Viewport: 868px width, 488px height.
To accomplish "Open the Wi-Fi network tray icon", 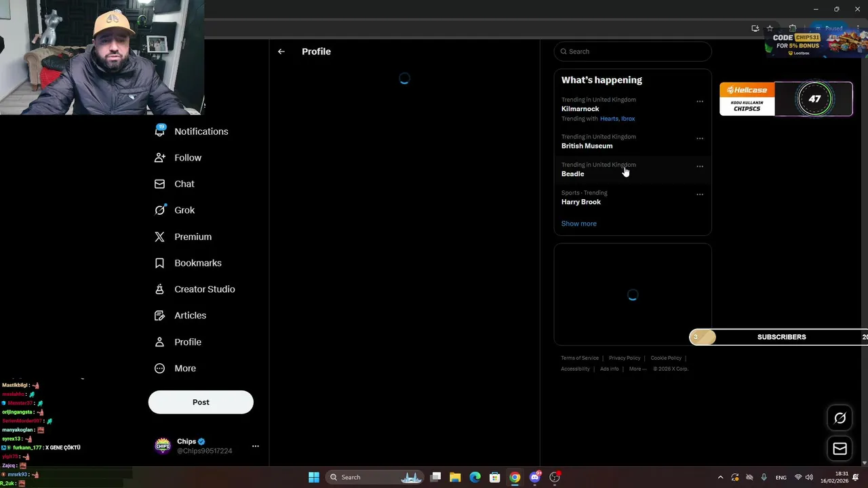I will (798, 477).
